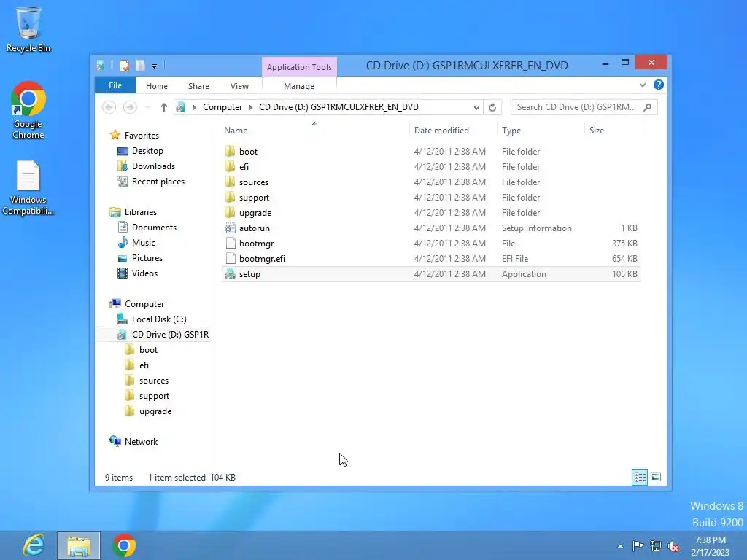The image size is (747, 560).
Task: Sort by the Size column header
Action: click(614, 130)
